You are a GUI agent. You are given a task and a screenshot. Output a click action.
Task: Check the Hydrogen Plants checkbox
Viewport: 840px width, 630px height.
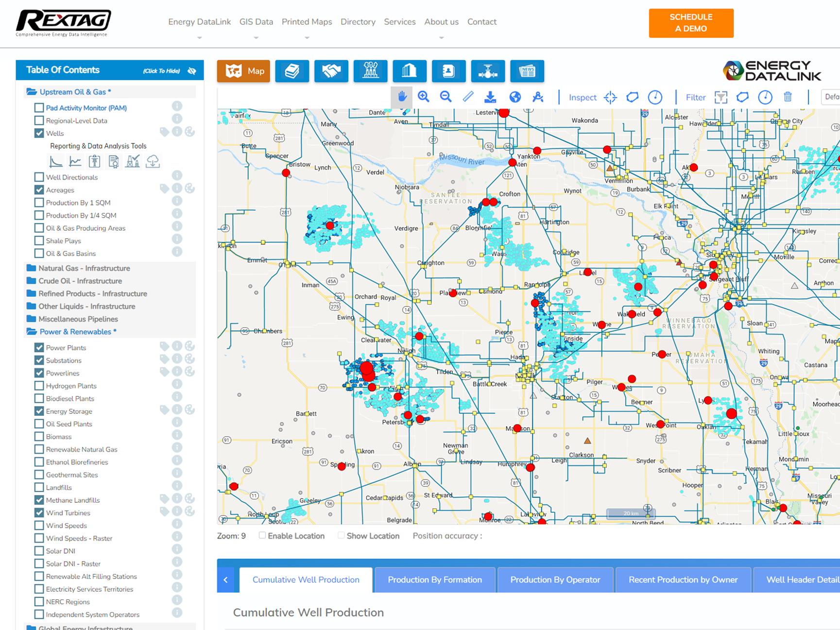39,386
